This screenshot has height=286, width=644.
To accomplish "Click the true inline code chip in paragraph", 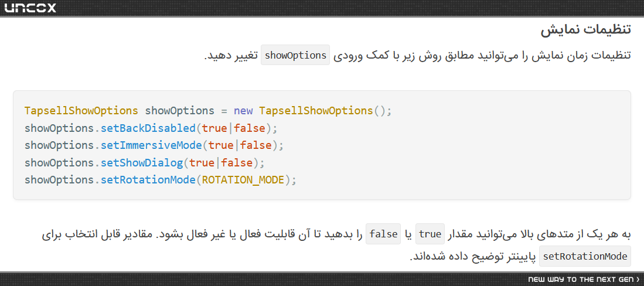I will tap(430, 234).
